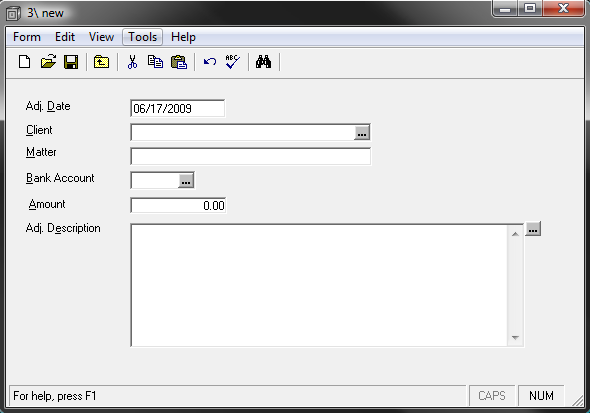590x413 pixels.
Task: Open the Form menu
Action: 27,37
